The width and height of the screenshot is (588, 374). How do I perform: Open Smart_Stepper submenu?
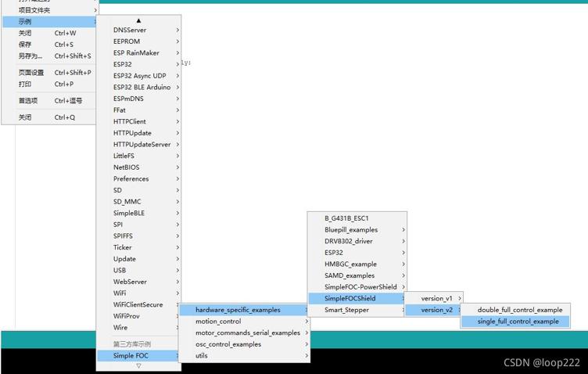(x=357, y=310)
